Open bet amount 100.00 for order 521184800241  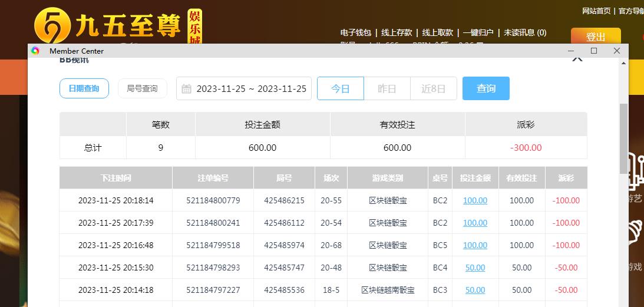click(x=475, y=223)
